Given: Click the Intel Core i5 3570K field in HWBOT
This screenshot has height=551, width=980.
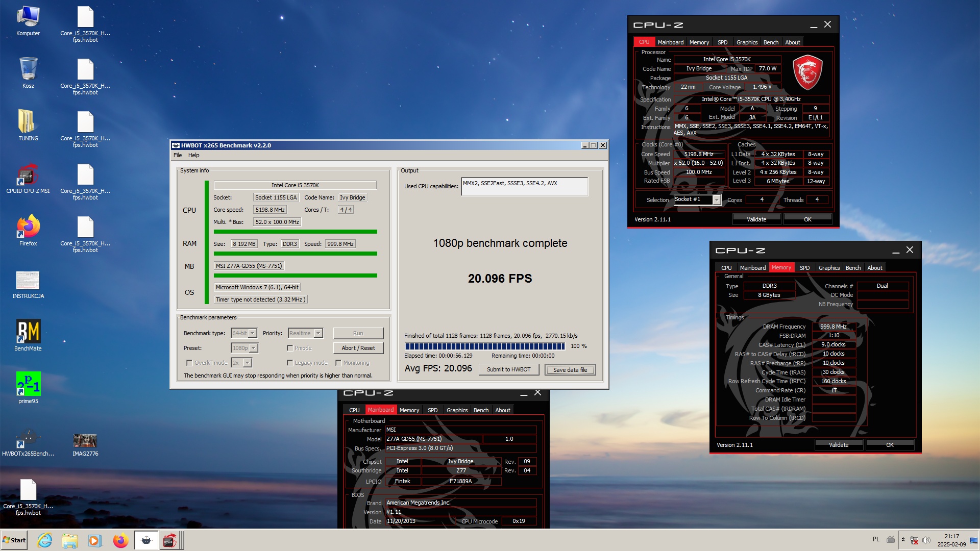Looking at the screenshot, I should [x=295, y=185].
